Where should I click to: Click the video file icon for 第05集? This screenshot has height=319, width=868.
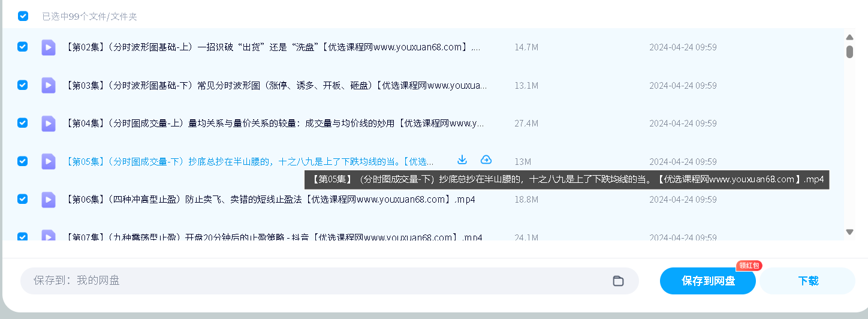click(49, 161)
